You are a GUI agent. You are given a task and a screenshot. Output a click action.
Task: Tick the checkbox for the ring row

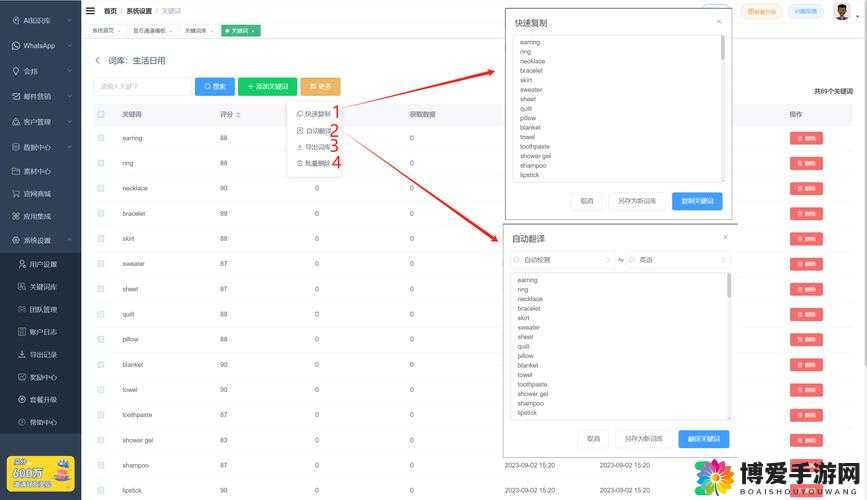pos(101,163)
